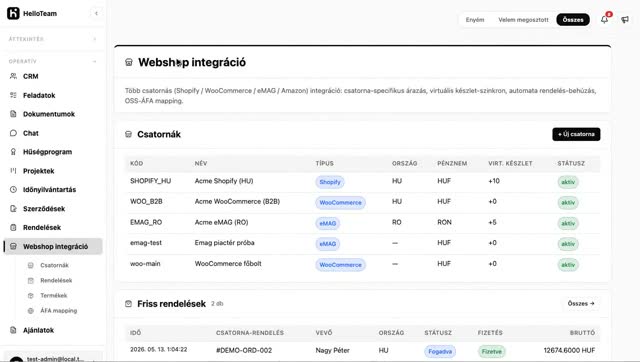Open the Hűségprogram badge icon
The width and height of the screenshot is (640, 362).
pos(13,152)
